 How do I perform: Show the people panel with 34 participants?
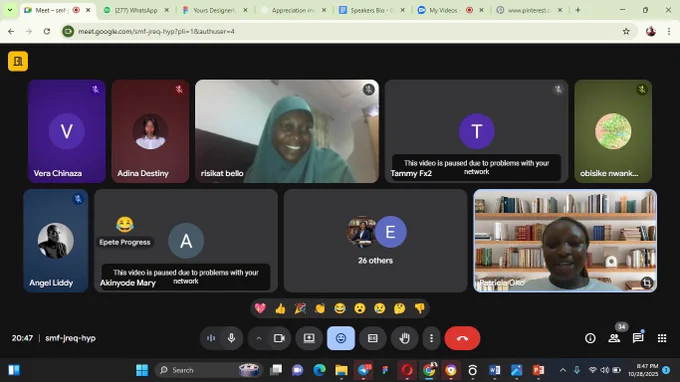point(615,338)
